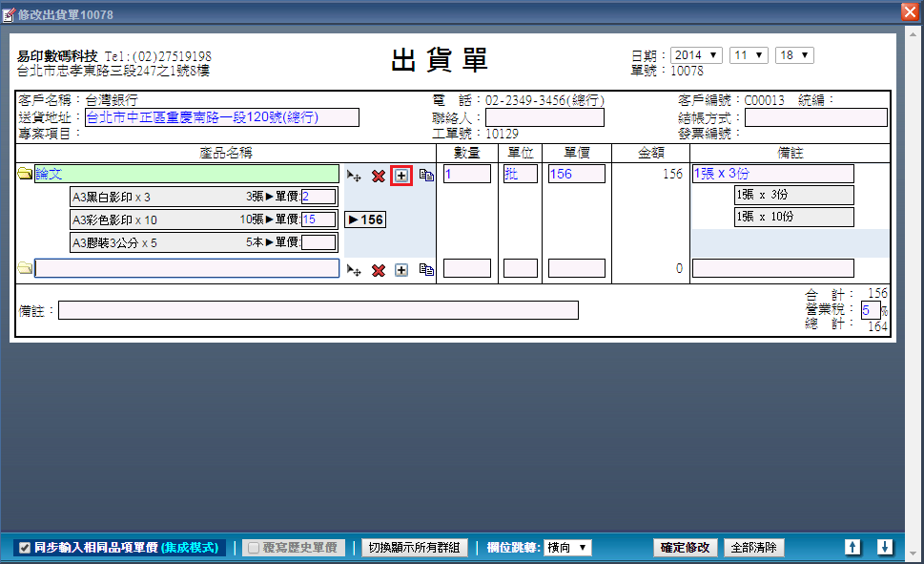Image resolution: width=924 pixels, height=564 pixels.
Task: Click the up arrow icon in bottom bar
Action: [x=852, y=547]
